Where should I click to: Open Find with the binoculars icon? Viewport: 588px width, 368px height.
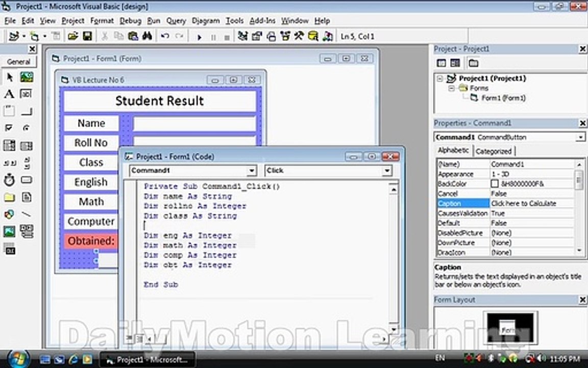pos(147,36)
